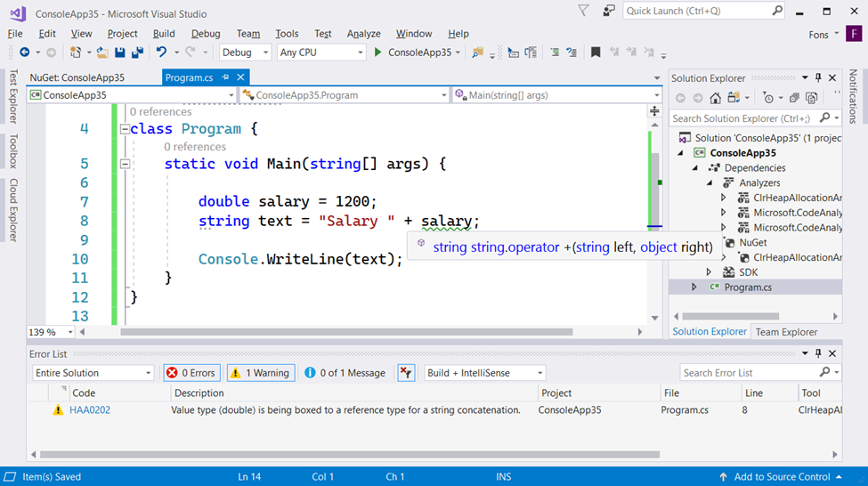This screenshot has height=486, width=868.
Task: Switch to the Team Explorer tab
Action: click(x=786, y=331)
